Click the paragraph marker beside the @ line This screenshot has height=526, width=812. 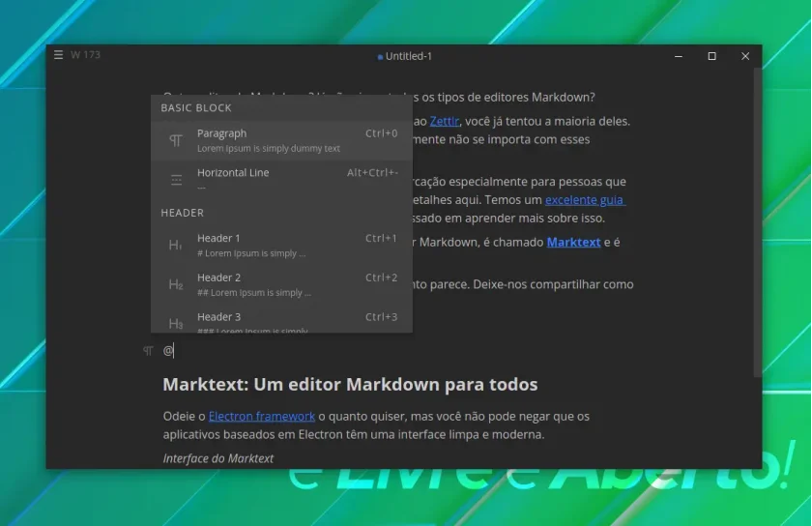click(148, 351)
